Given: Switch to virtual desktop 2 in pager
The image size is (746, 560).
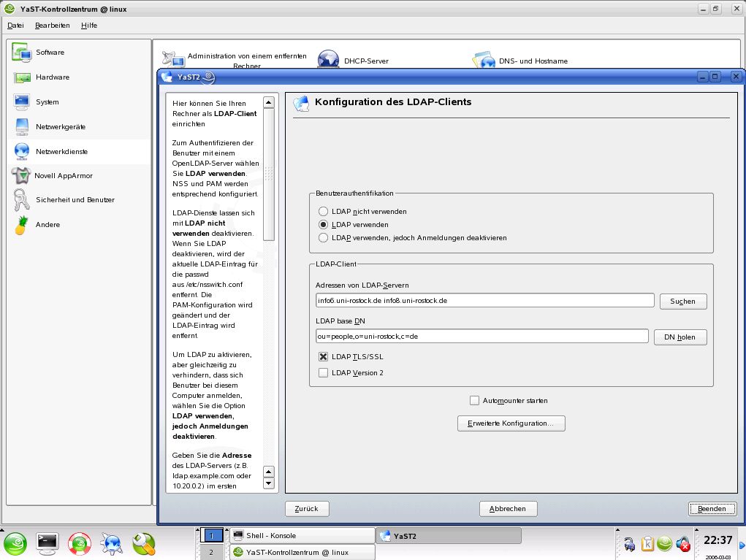Looking at the screenshot, I should (x=211, y=553).
